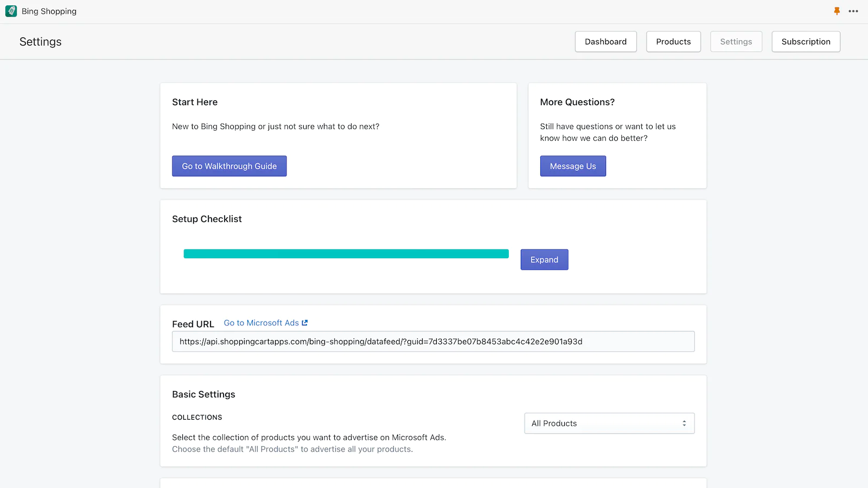
Task: Click the COLLECTIONS label
Action: [197, 418]
